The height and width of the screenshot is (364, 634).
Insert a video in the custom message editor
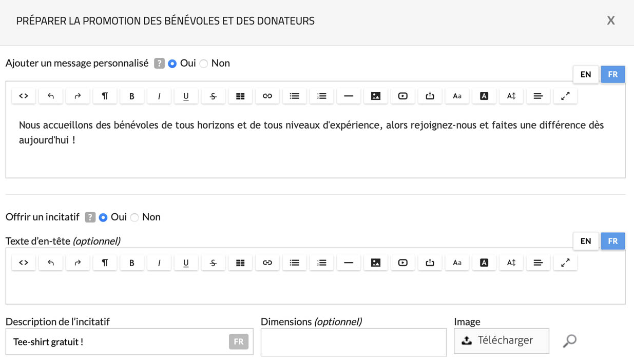403,96
